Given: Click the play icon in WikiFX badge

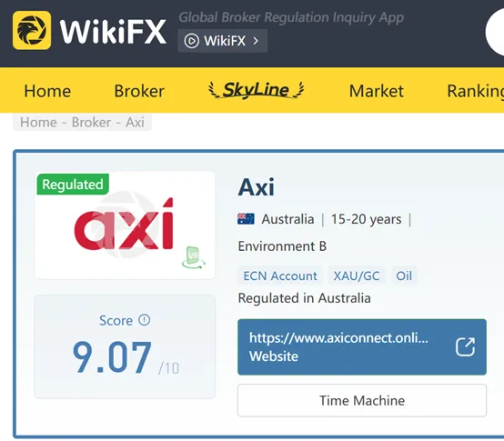Looking at the screenshot, I should click(x=192, y=41).
